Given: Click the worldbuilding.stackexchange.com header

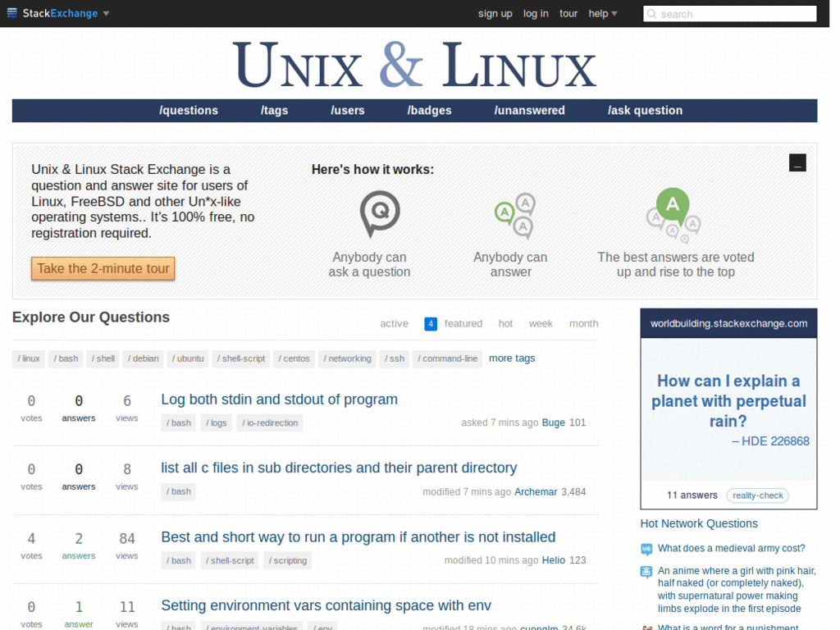Looking at the screenshot, I should [728, 323].
